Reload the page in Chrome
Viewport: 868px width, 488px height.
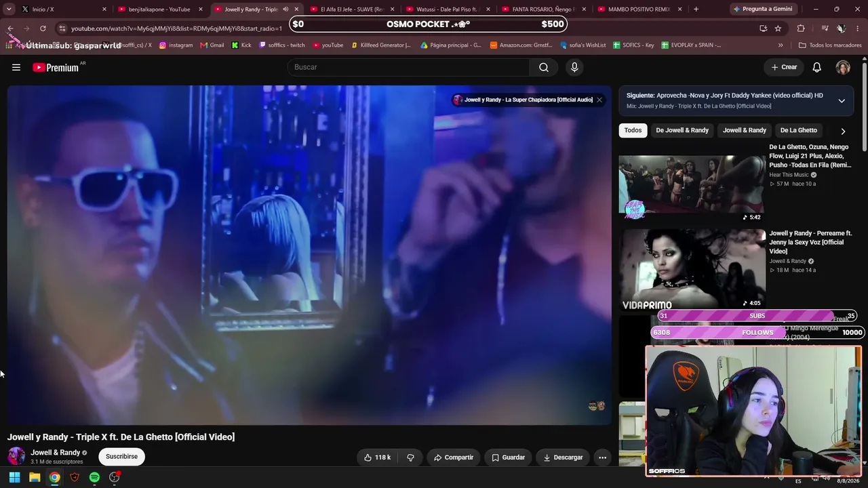(43, 28)
